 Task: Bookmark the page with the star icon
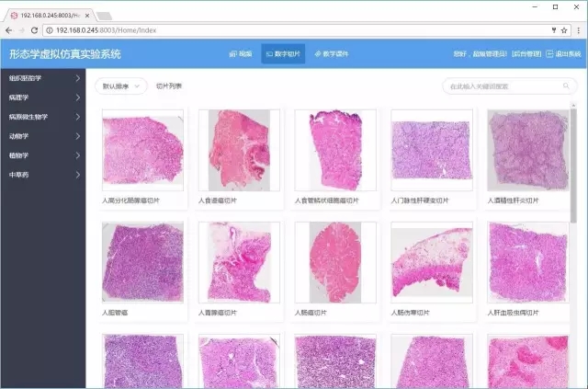(564, 30)
